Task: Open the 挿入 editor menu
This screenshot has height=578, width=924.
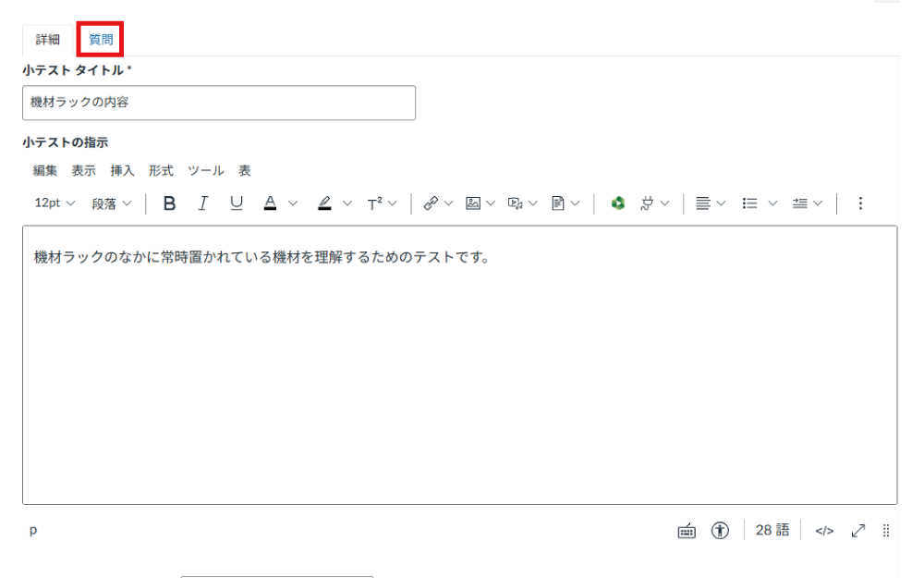Action: [122, 170]
